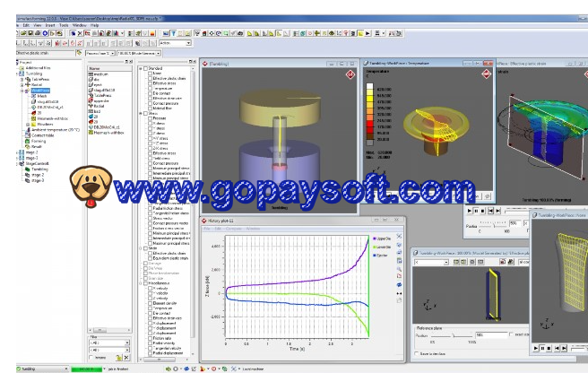Click the print toolbar icon
The width and height of the screenshot is (588, 373).
coord(38,33)
